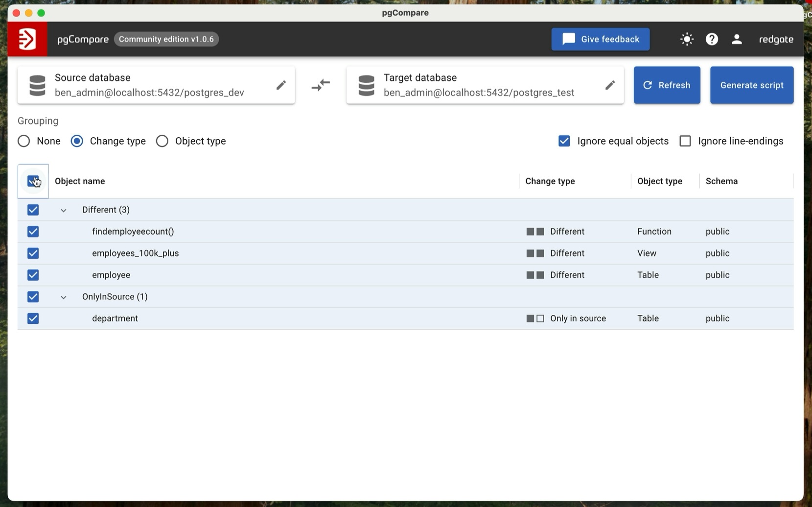Enable Ignore line-endings checkbox
Screen dimensions: 812x507
[685, 141]
